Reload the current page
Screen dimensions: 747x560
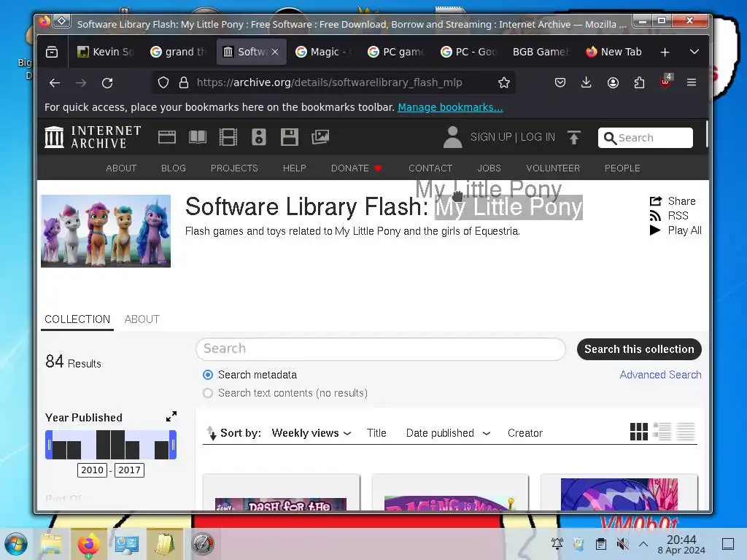coord(107,83)
